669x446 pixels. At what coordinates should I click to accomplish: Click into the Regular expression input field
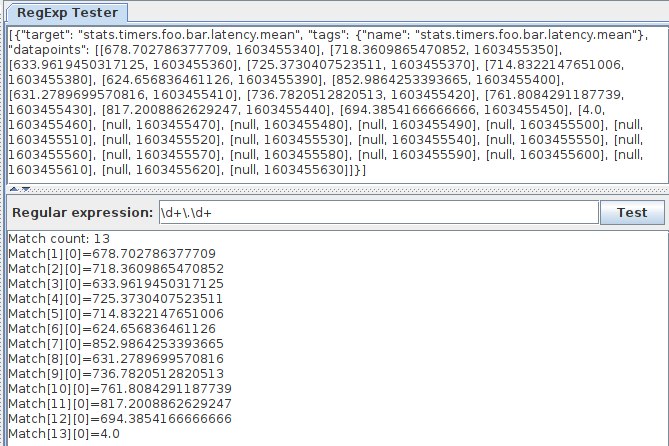tap(379, 213)
